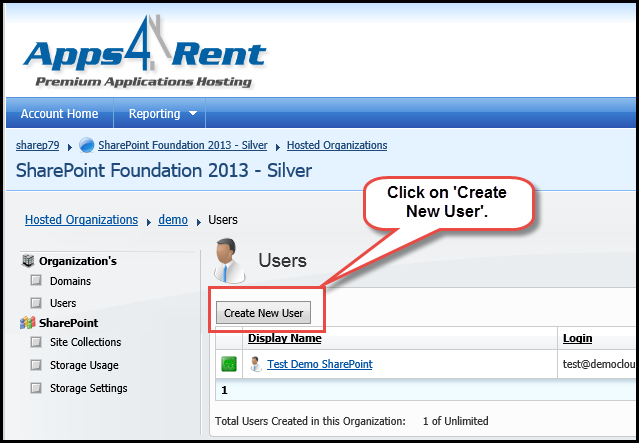Sort by the Login column header
639x443 pixels.
[577, 338]
